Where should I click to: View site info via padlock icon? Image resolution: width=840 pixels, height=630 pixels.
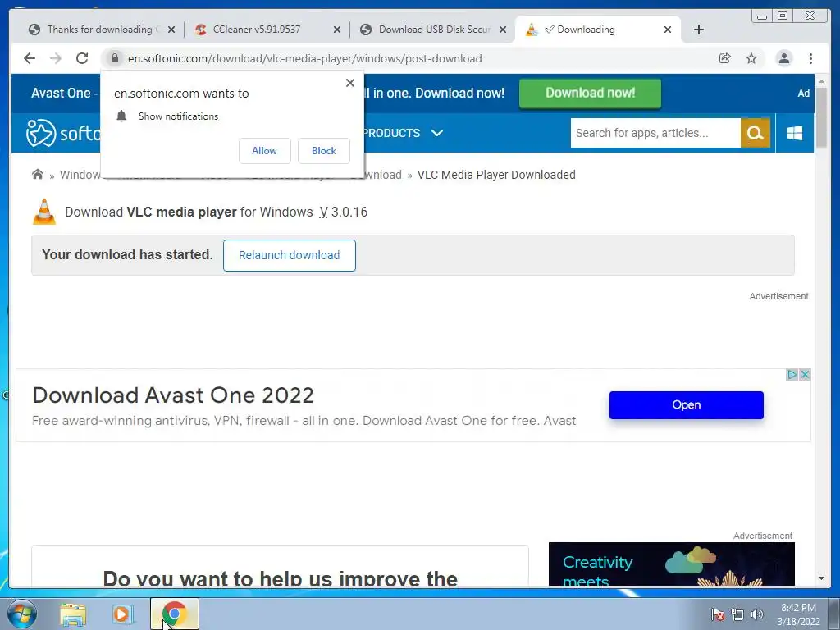(x=114, y=58)
